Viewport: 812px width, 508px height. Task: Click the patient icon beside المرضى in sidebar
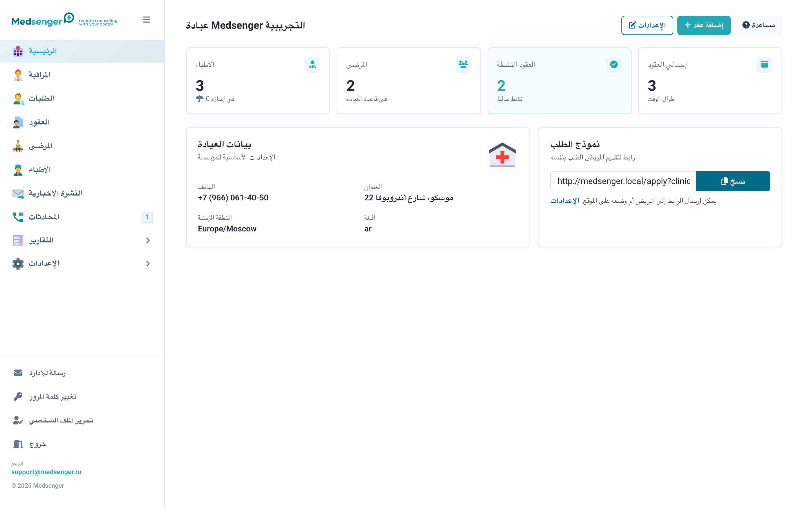[18, 146]
